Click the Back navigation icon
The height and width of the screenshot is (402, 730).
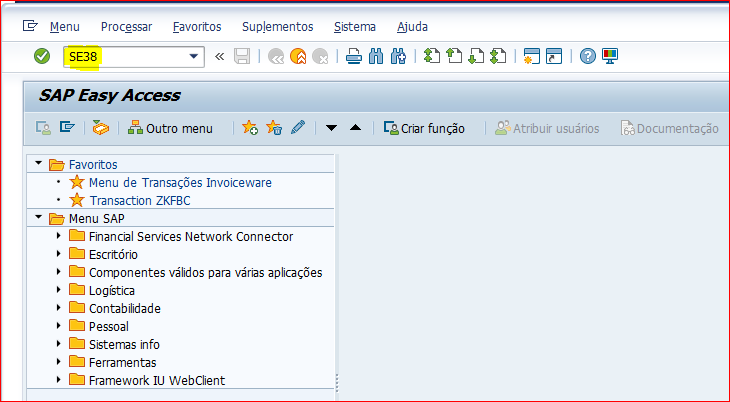pos(276,56)
